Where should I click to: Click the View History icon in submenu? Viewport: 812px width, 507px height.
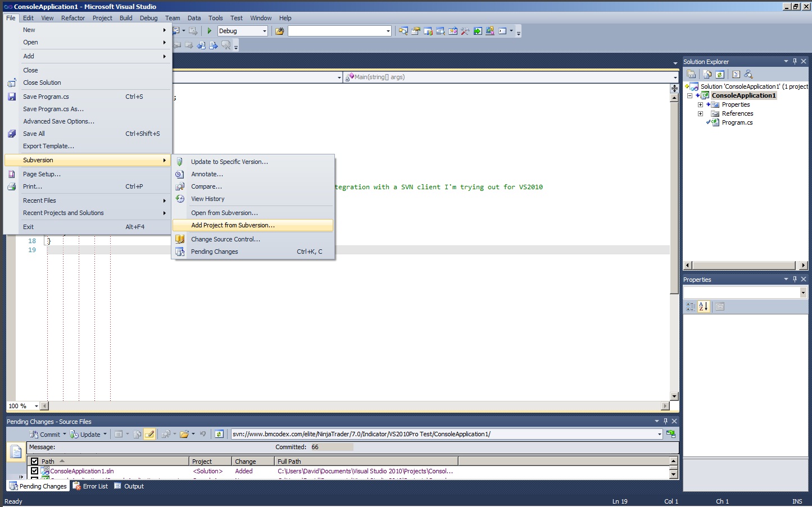point(180,199)
